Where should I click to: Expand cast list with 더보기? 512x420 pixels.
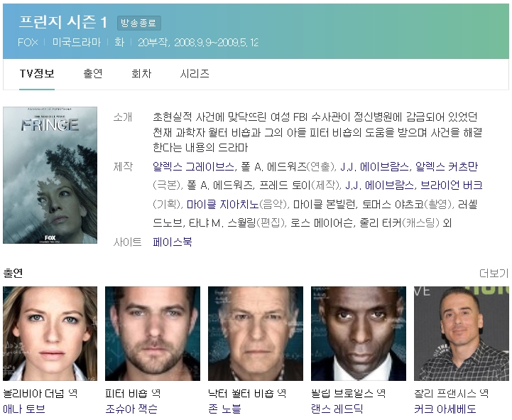[x=494, y=273]
